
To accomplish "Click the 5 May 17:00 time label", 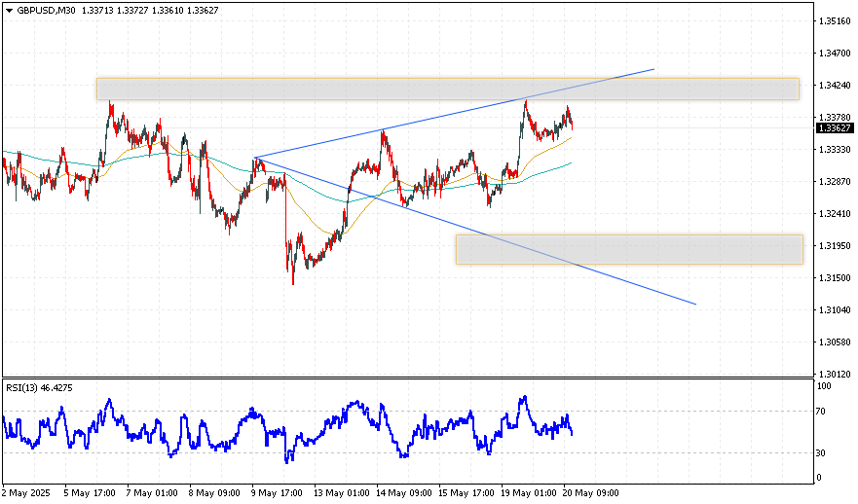I will (90, 493).
